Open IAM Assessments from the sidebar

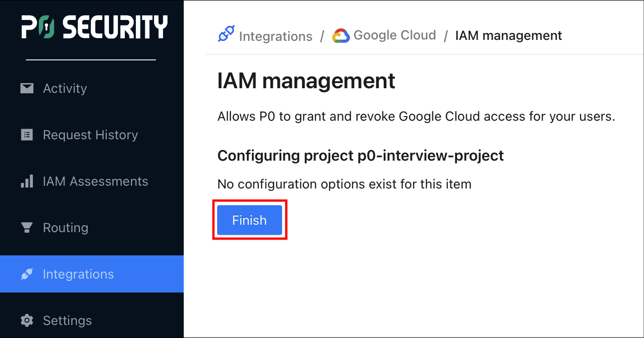[x=96, y=181]
